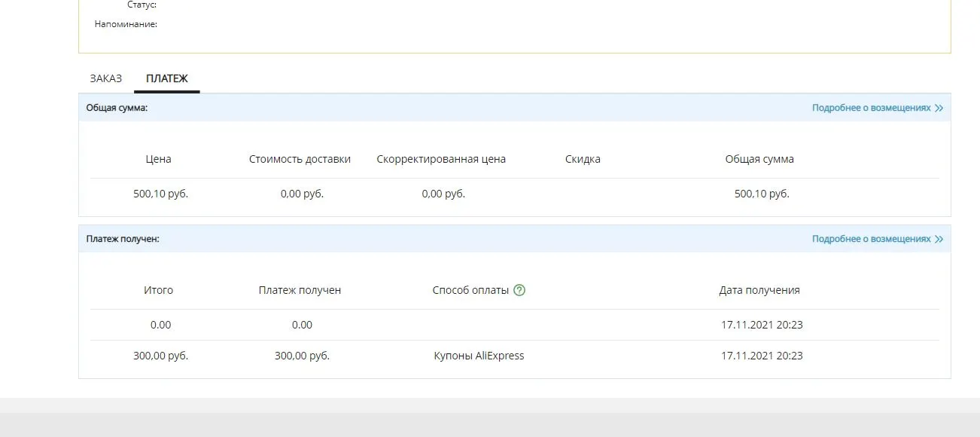Select the 0.00 value under Итого
980x437 pixels.
160,325
